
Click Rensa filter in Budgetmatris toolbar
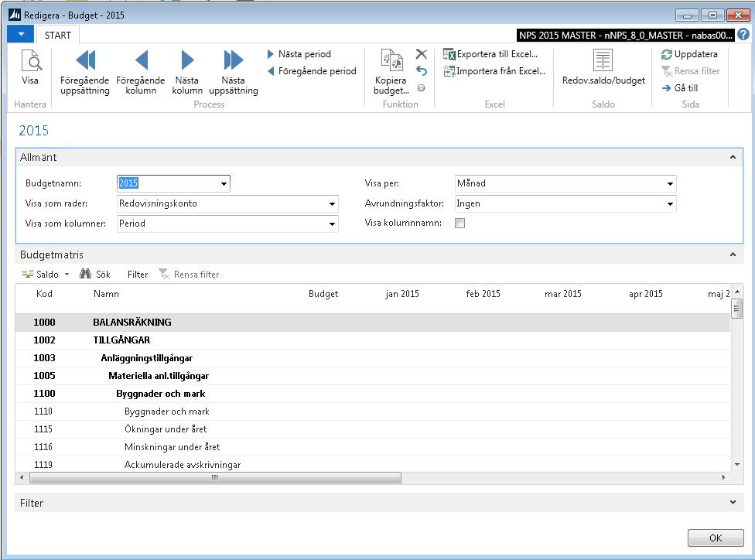(190, 275)
